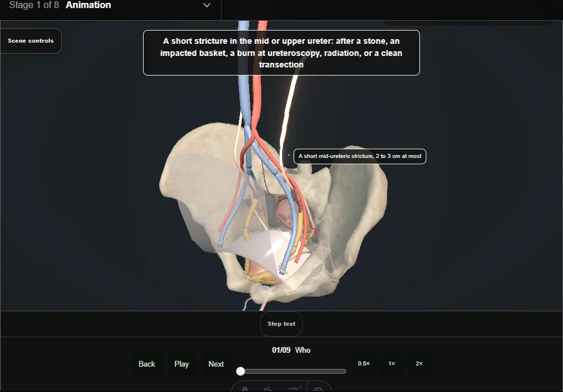Set playback speed to 1×
This screenshot has width=563, height=392.
point(391,364)
